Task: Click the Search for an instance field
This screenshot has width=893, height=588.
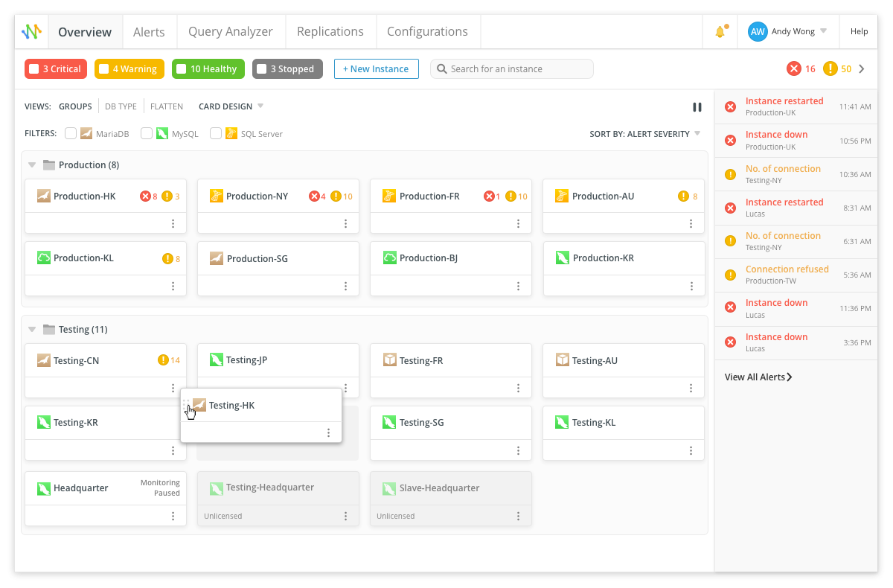Action: click(x=512, y=69)
